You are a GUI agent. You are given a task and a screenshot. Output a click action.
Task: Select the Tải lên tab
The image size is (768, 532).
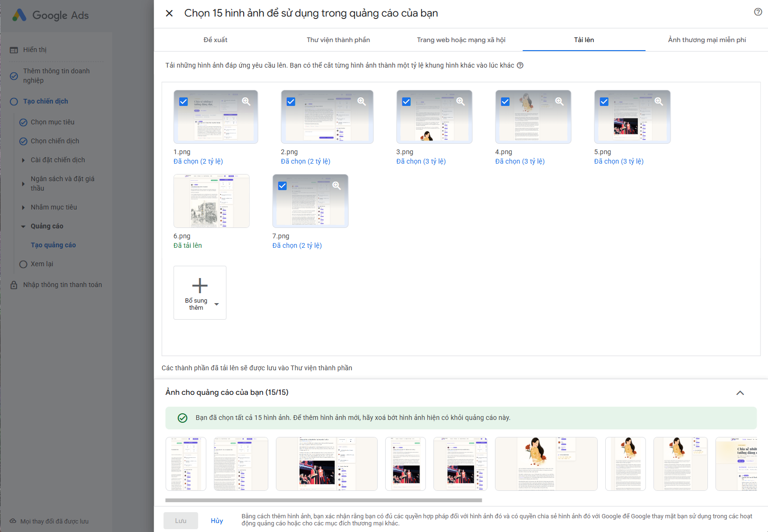(x=584, y=40)
